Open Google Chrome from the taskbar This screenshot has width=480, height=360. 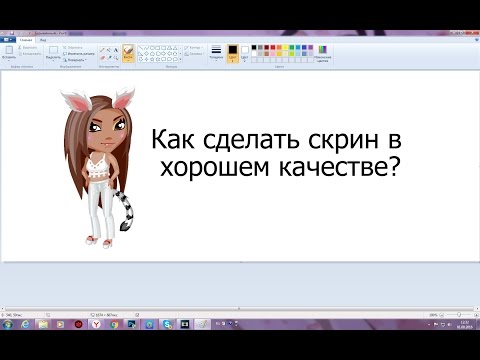(114, 324)
